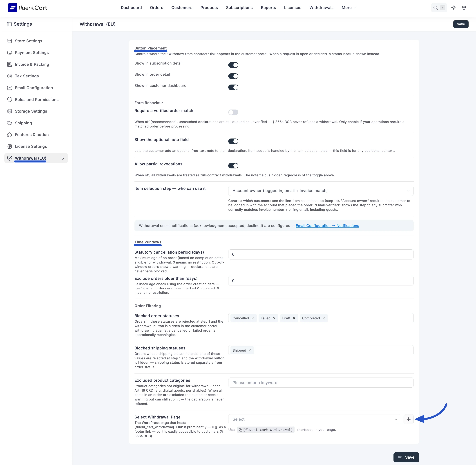This screenshot has height=465, width=476.
Task: Go to Orders in top navigation
Action: coord(156,8)
